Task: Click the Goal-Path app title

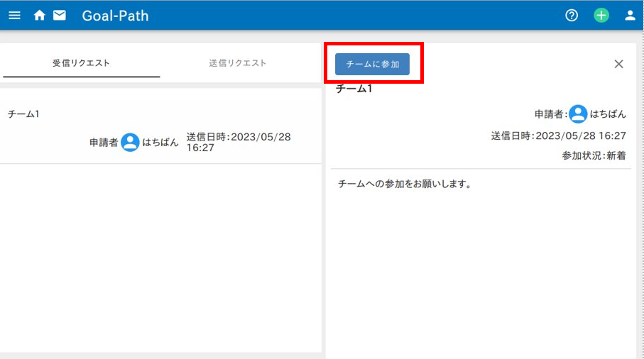Action: coord(116,16)
